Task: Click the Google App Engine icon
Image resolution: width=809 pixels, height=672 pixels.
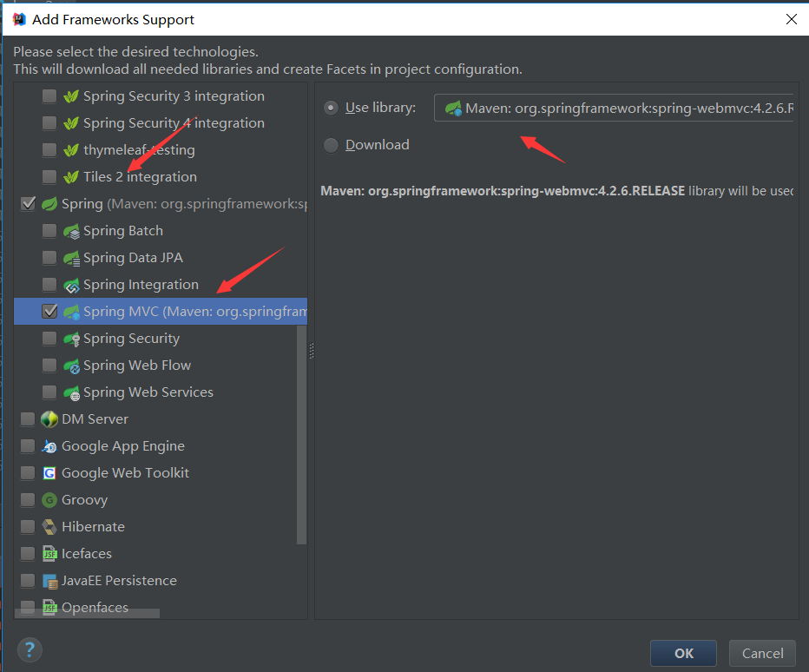Action: (x=49, y=446)
